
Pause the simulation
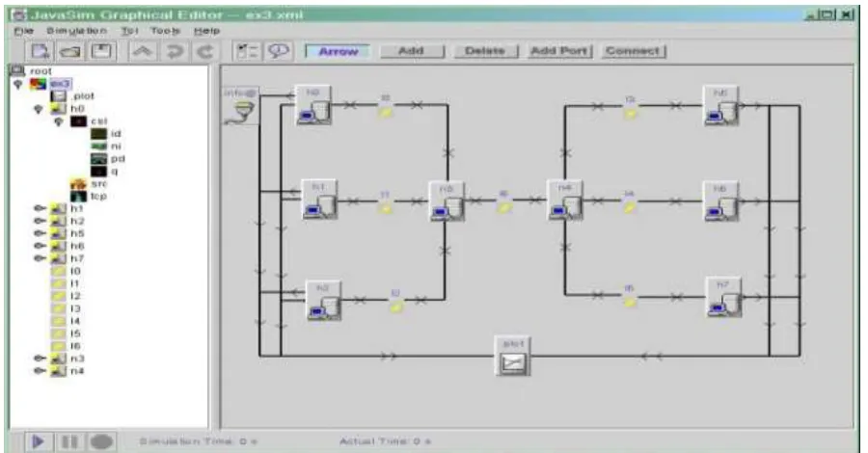point(69,442)
